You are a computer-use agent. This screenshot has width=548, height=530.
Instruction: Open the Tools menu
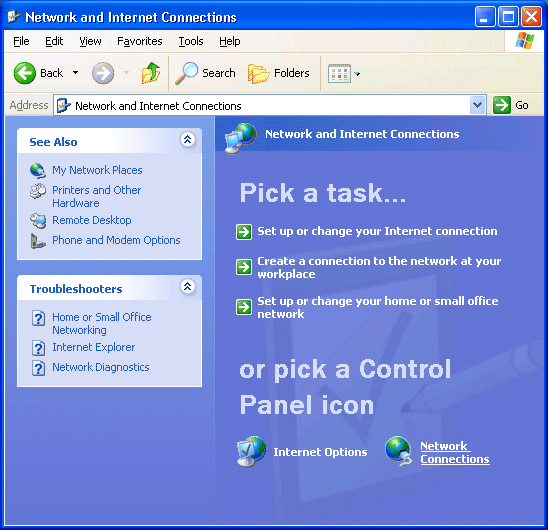[191, 41]
